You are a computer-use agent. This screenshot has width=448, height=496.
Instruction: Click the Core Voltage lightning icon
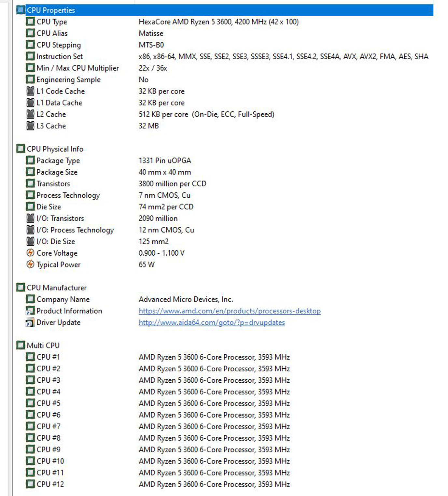pos(30,253)
